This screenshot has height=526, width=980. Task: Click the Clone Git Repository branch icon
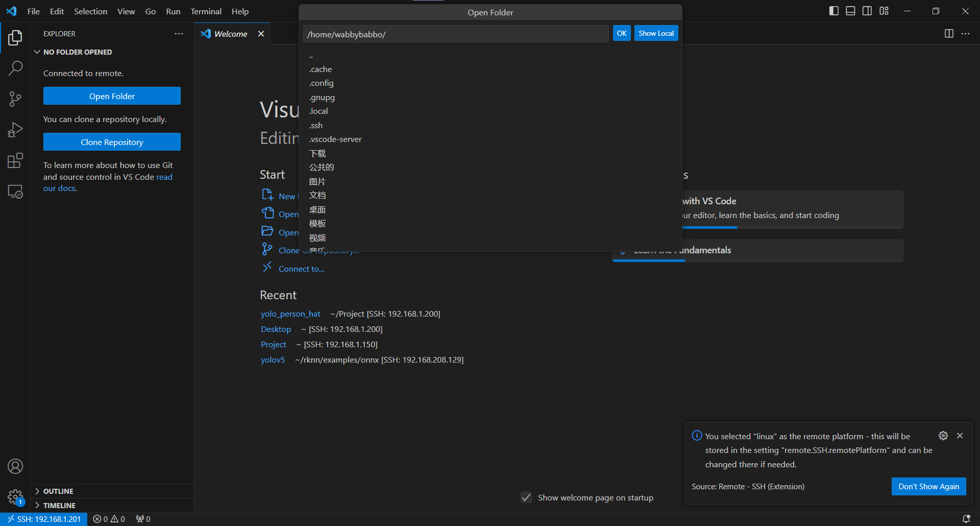(x=267, y=249)
